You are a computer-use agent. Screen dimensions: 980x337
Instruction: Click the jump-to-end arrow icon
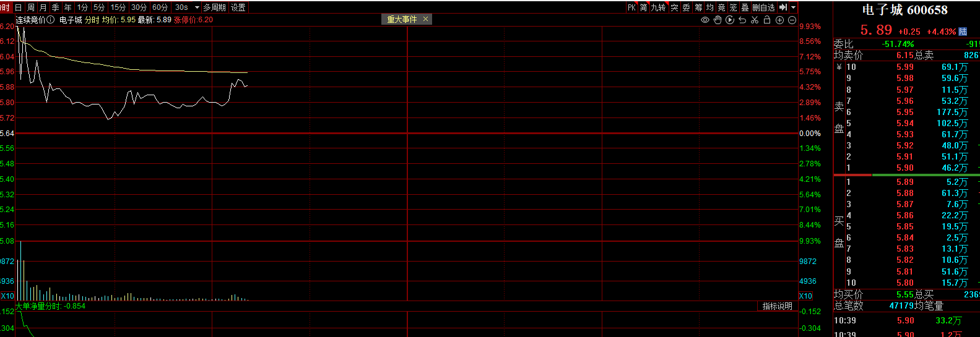click(x=783, y=7)
